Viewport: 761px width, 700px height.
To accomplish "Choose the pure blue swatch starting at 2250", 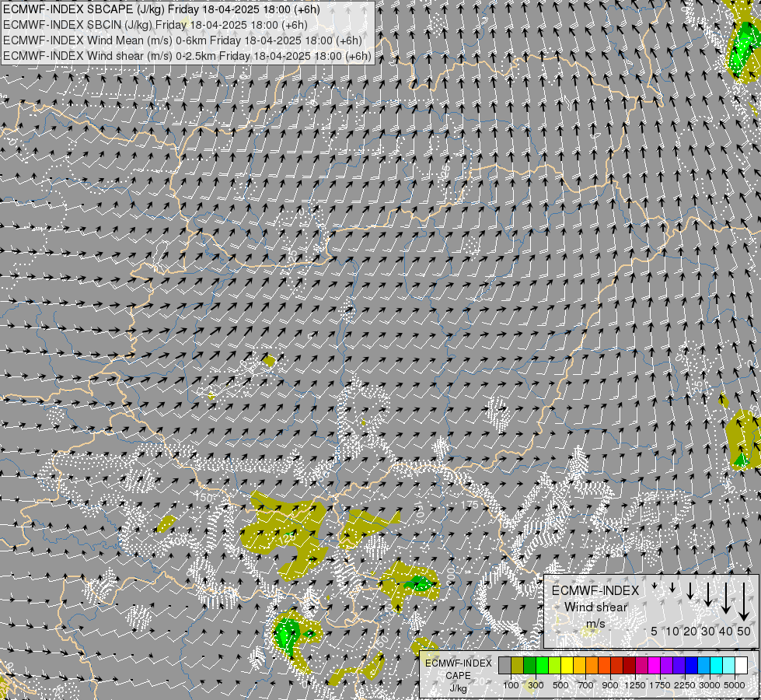I will (x=692, y=665).
